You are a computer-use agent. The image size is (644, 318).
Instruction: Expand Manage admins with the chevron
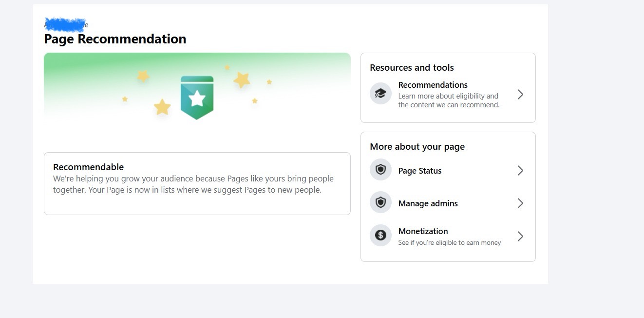coord(520,203)
